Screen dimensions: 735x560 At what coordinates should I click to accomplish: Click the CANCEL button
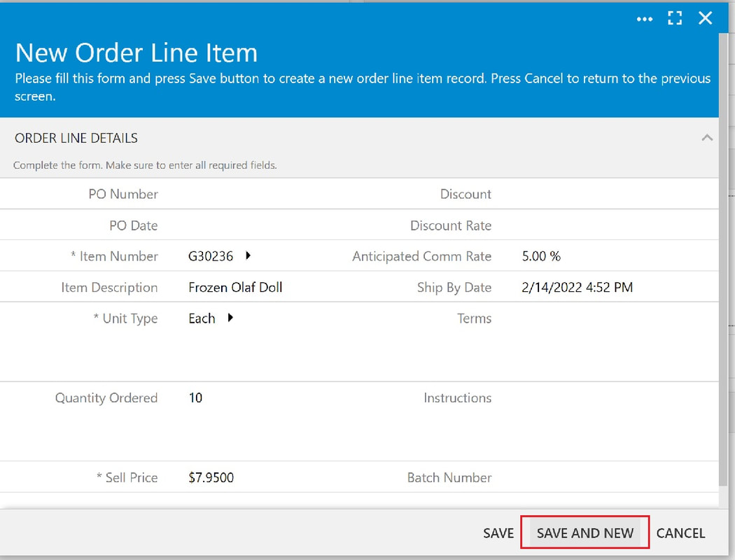pos(680,533)
